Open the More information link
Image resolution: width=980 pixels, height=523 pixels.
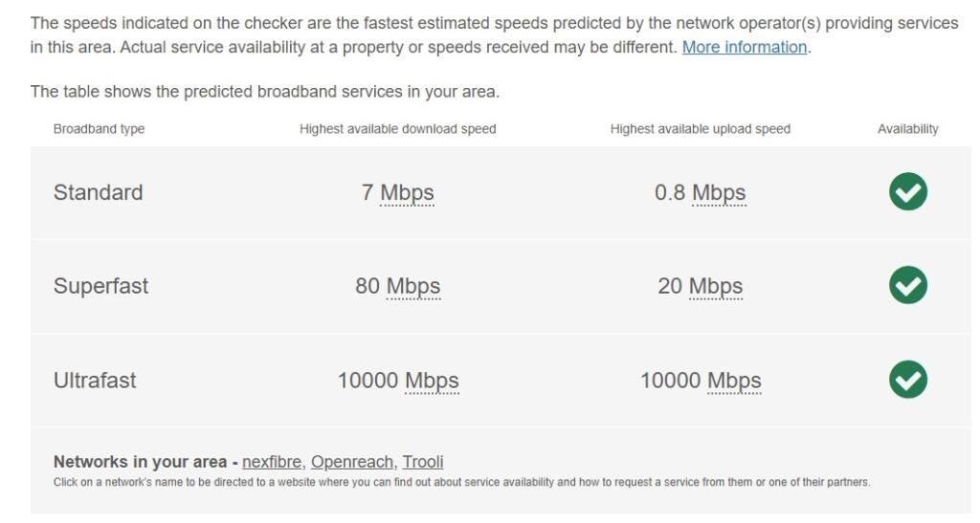[x=745, y=48]
